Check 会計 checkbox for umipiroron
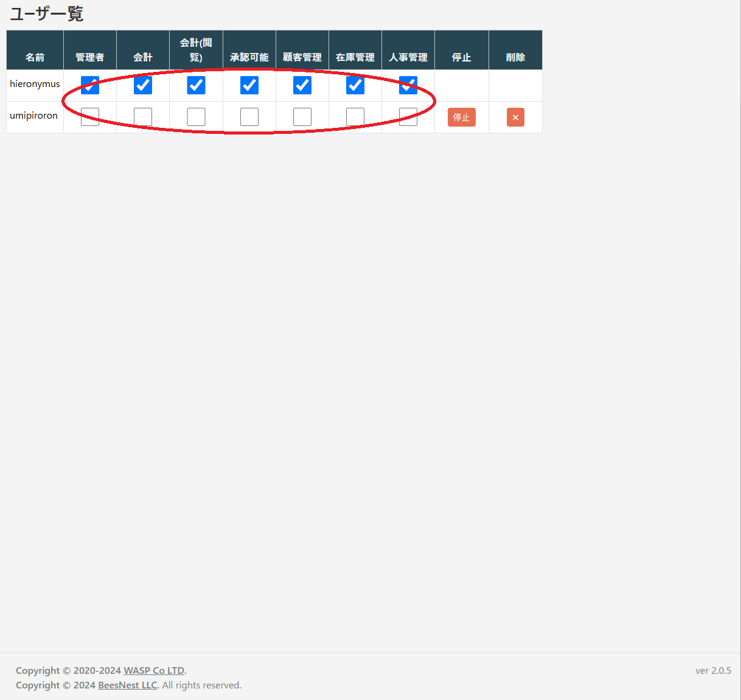 pos(143,117)
